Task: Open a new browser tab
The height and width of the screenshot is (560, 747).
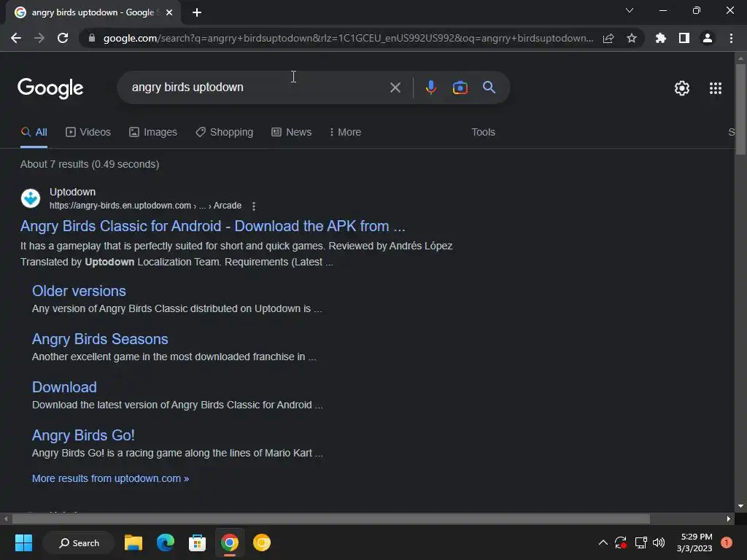Action: click(197, 12)
